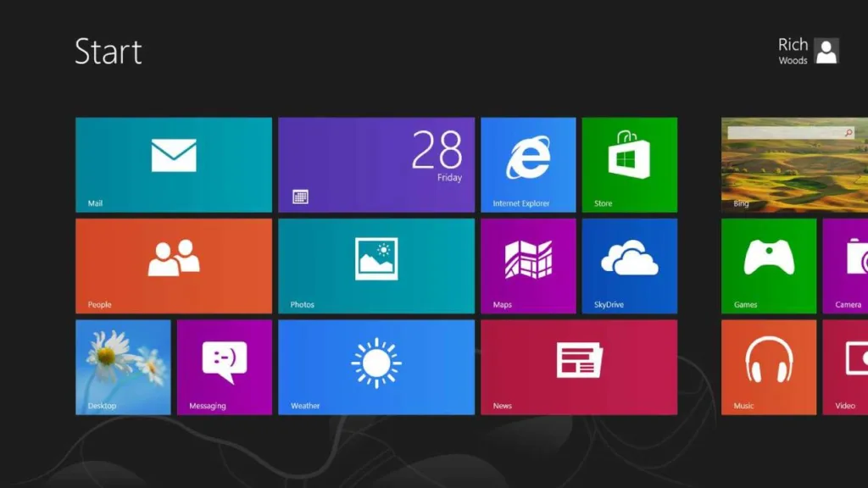Open the News tile

point(579,367)
